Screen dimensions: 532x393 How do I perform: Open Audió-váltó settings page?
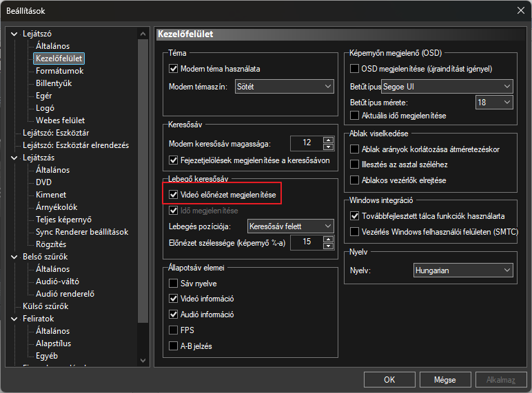coord(57,282)
